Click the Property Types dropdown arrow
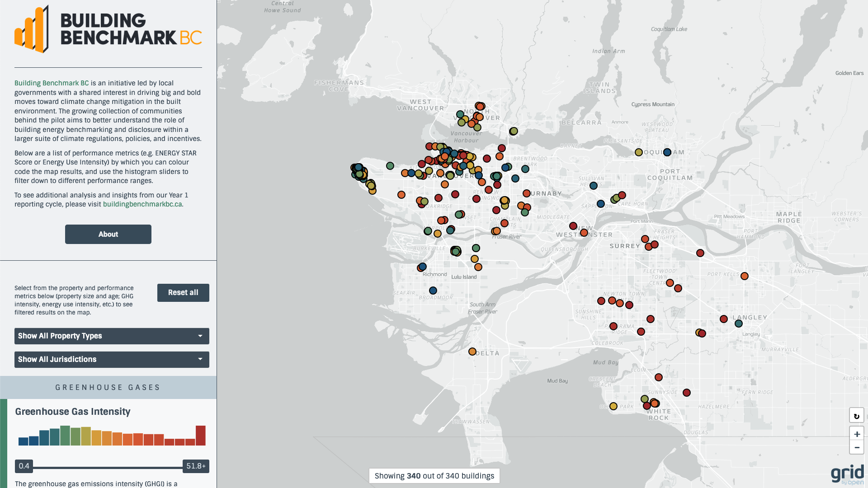The image size is (868, 488). click(x=200, y=336)
